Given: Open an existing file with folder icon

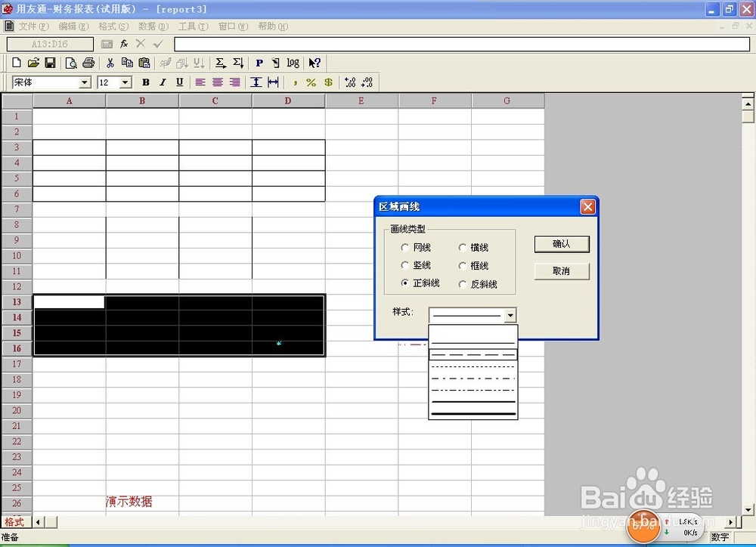Looking at the screenshot, I should (x=33, y=63).
